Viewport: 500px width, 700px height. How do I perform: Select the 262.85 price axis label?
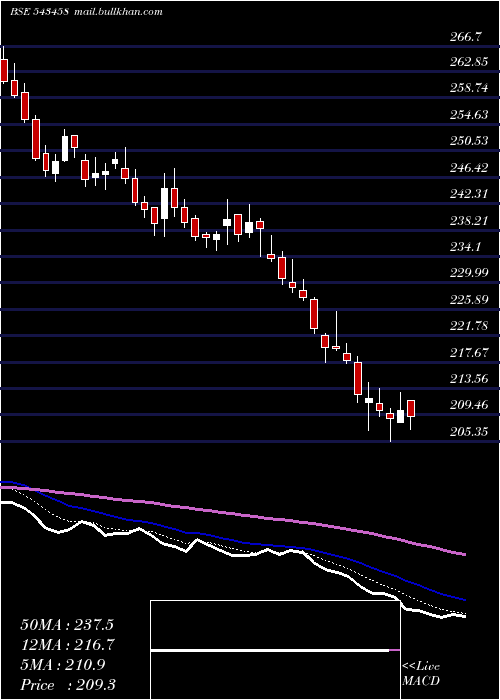tap(469, 62)
